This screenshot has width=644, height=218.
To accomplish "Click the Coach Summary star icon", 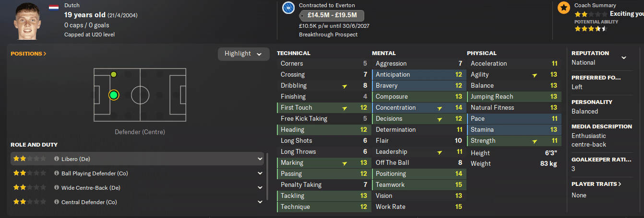I will (x=563, y=8).
